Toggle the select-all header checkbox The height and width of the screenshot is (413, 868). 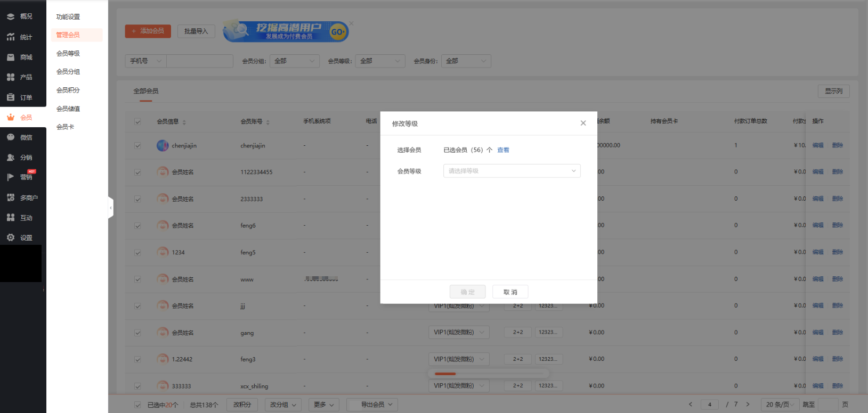click(137, 122)
